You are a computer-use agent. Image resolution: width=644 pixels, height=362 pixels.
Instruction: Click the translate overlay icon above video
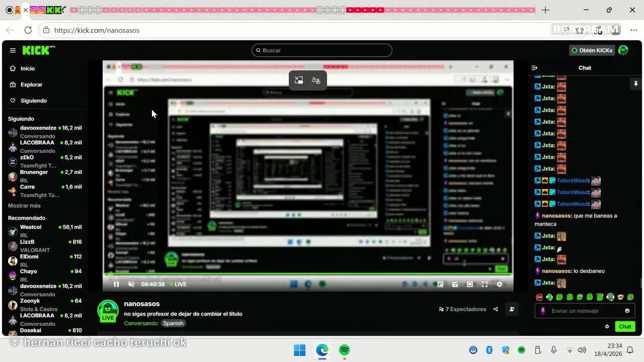[x=316, y=80]
